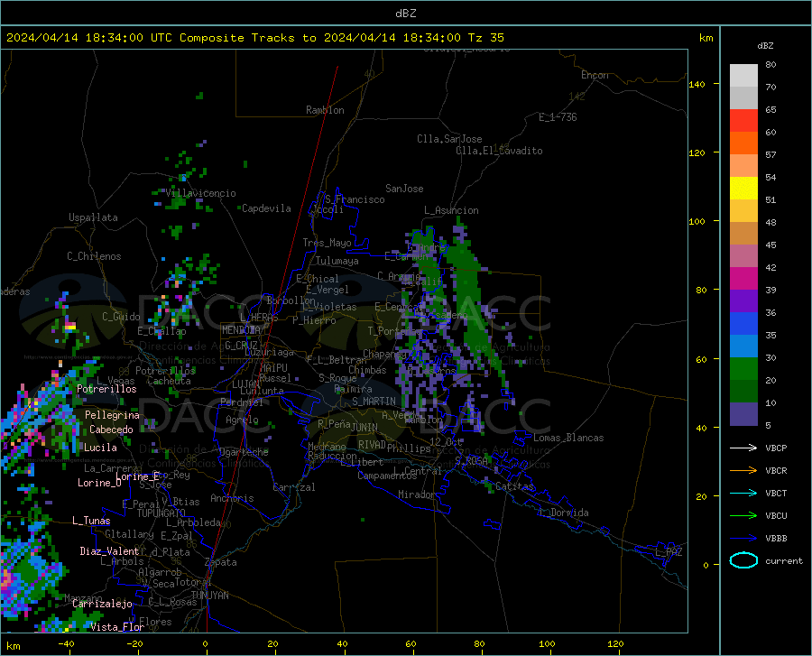Click the Mirador map label

pyautogui.click(x=417, y=494)
